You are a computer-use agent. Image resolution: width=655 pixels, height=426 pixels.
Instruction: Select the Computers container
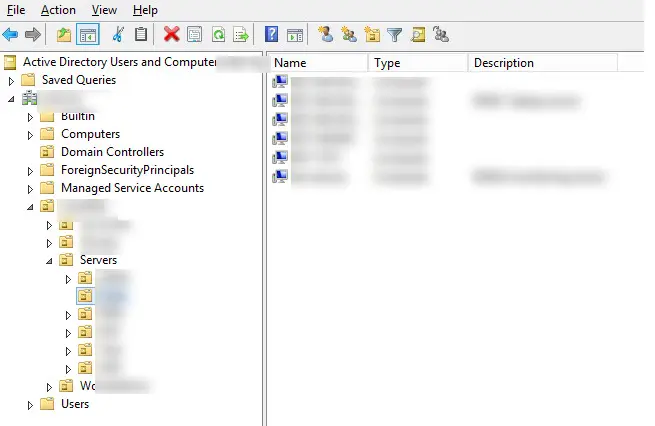pyautogui.click(x=90, y=134)
